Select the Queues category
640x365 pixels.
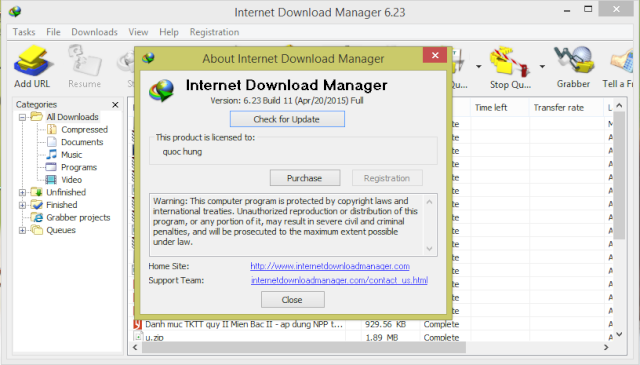click(x=61, y=230)
